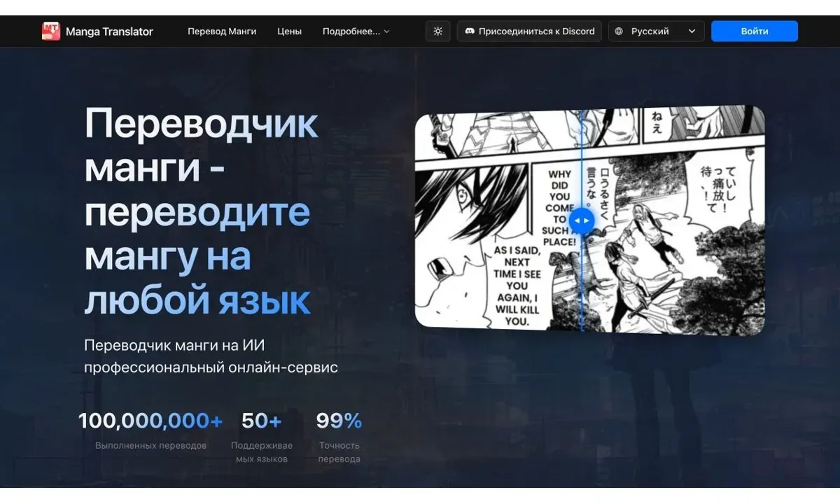Open the Русский language dropdown

[656, 31]
